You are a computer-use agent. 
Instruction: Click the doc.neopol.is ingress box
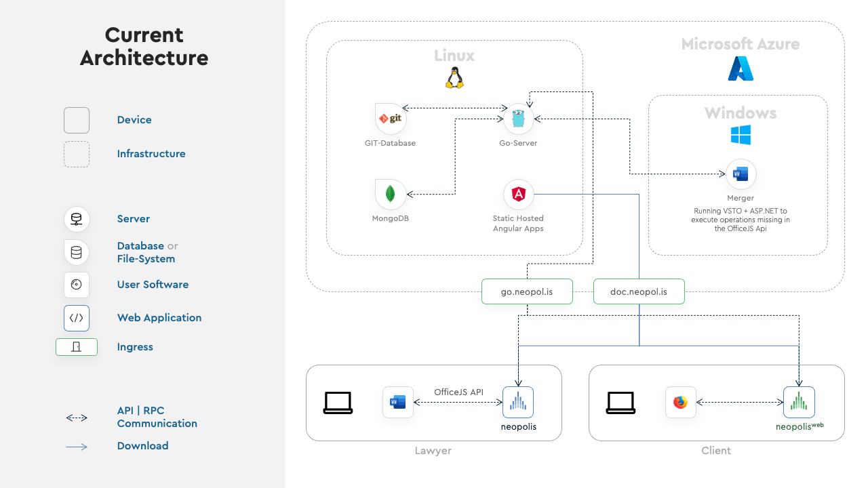click(639, 291)
